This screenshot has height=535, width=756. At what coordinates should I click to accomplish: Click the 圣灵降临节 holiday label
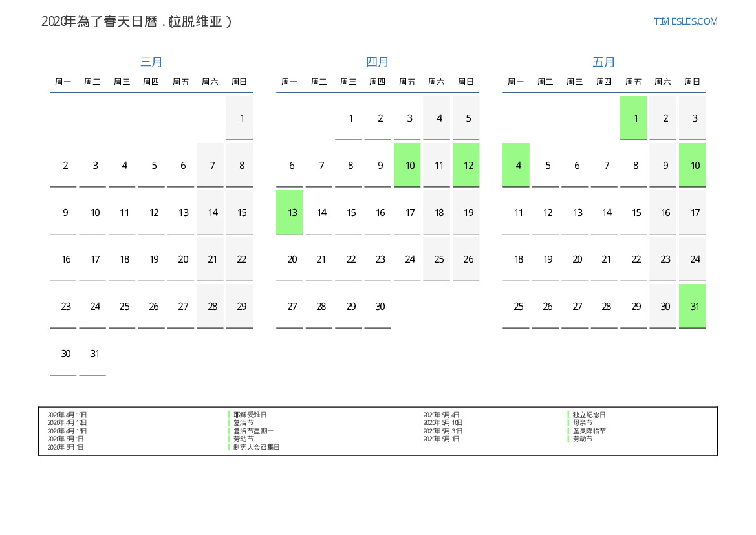(x=589, y=431)
